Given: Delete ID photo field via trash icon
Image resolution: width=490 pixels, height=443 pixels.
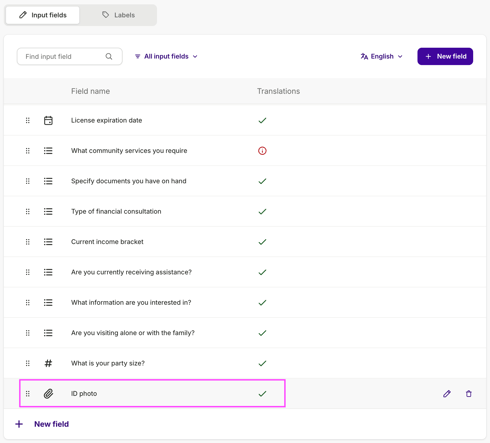Looking at the screenshot, I should pyautogui.click(x=469, y=394).
